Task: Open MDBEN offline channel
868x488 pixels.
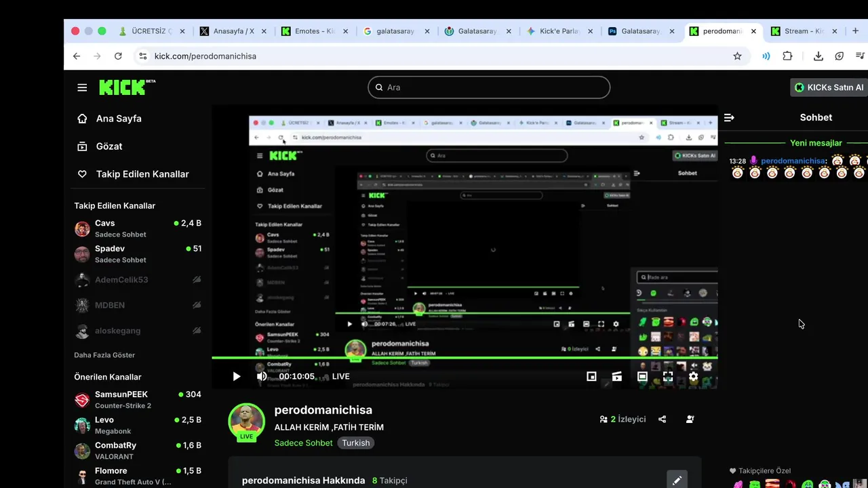Action: point(138,305)
